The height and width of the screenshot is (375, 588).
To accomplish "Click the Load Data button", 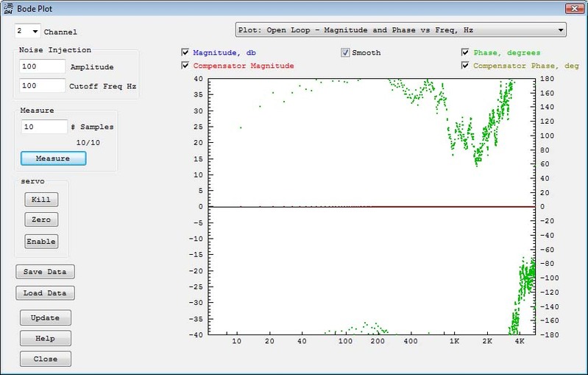I will [x=45, y=293].
